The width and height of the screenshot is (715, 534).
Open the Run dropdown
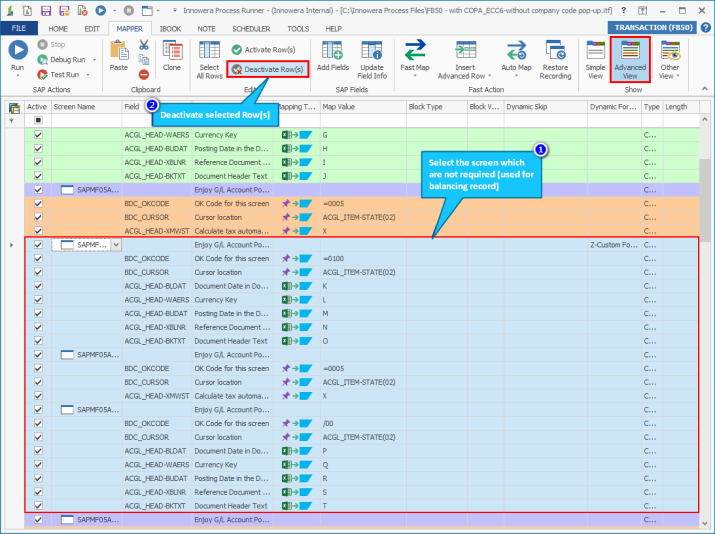pyautogui.click(x=17, y=76)
